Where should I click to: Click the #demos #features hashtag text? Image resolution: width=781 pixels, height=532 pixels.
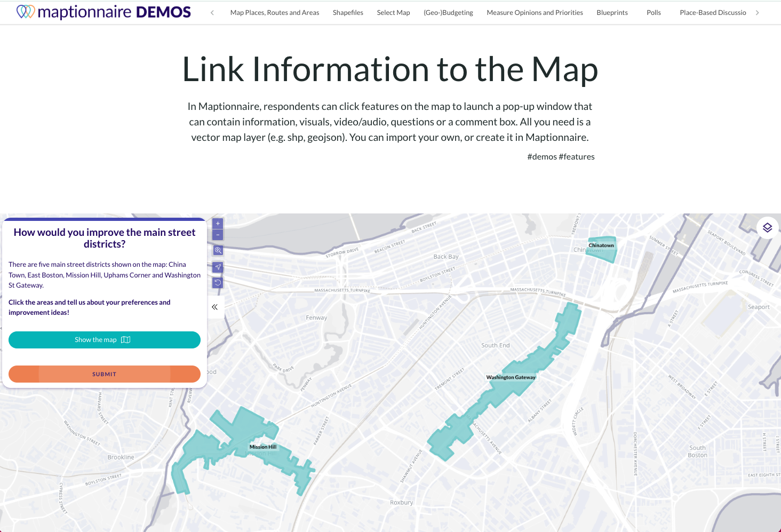point(561,156)
